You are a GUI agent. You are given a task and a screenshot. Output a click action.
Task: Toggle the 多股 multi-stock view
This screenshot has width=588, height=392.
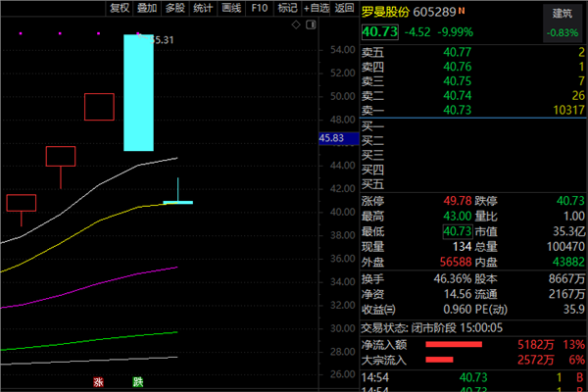point(174,8)
